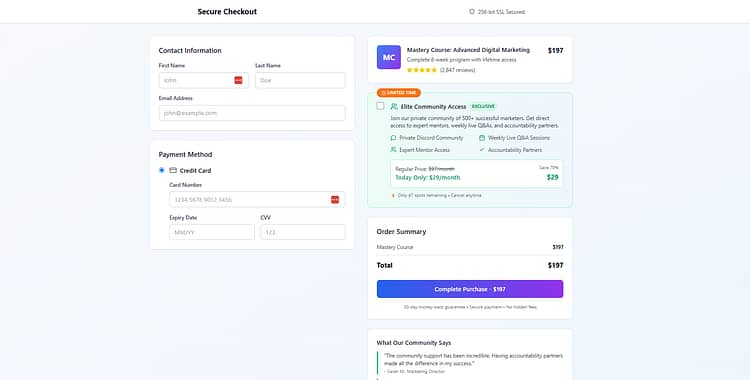The image size is (750, 380).
Task: Click the (2,847 reviews) text
Action: 458,70
